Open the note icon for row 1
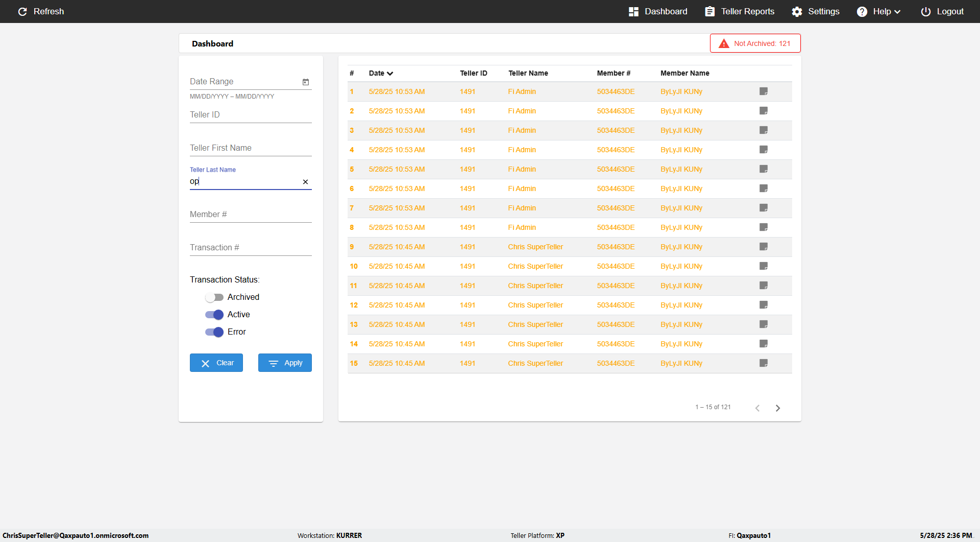This screenshot has height=542, width=980. tap(764, 91)
